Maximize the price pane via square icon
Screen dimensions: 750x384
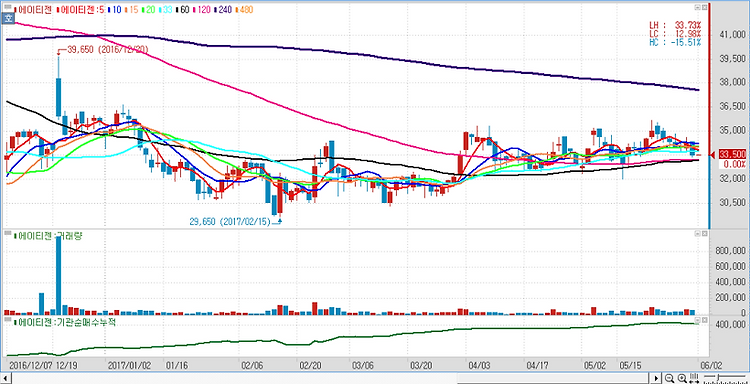click(x=704, y=7)
